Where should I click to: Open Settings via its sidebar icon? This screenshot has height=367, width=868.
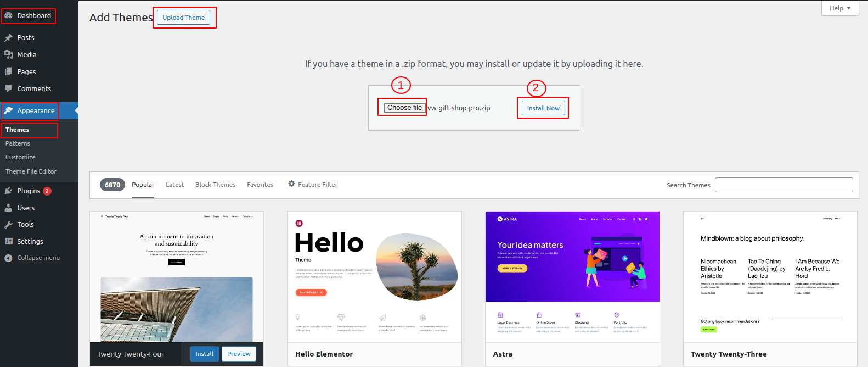pos(8,241)
